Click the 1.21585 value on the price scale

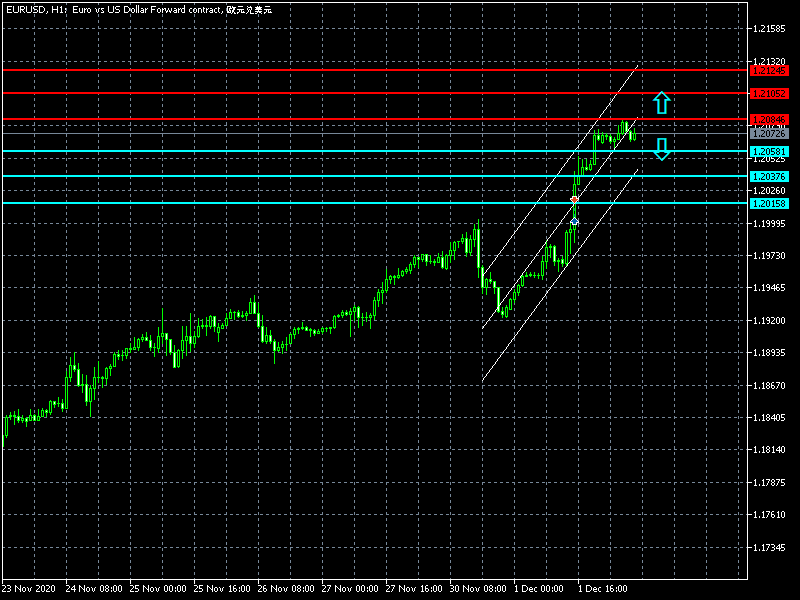768,29
